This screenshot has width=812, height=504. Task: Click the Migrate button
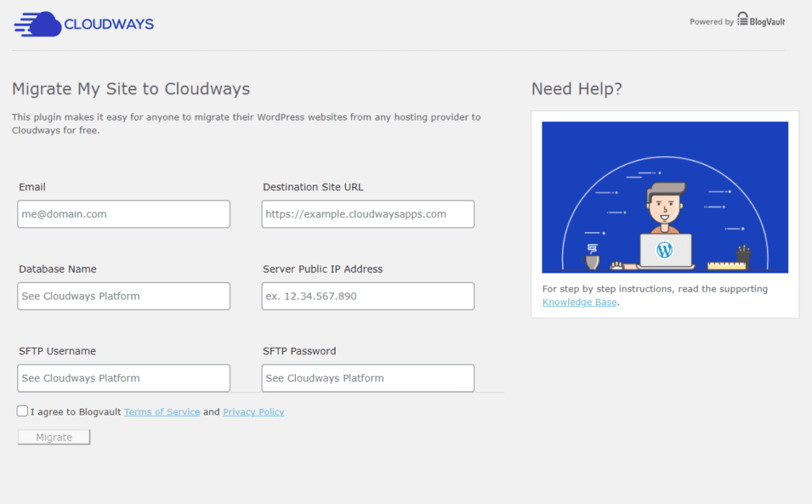pos(54,437)
